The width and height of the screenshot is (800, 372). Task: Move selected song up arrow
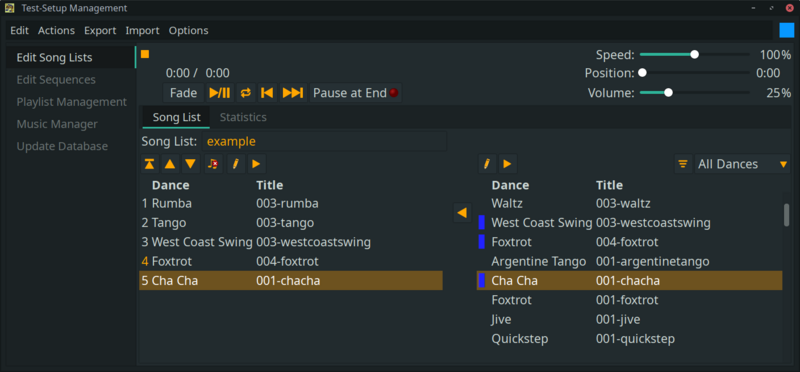[170, 164]
